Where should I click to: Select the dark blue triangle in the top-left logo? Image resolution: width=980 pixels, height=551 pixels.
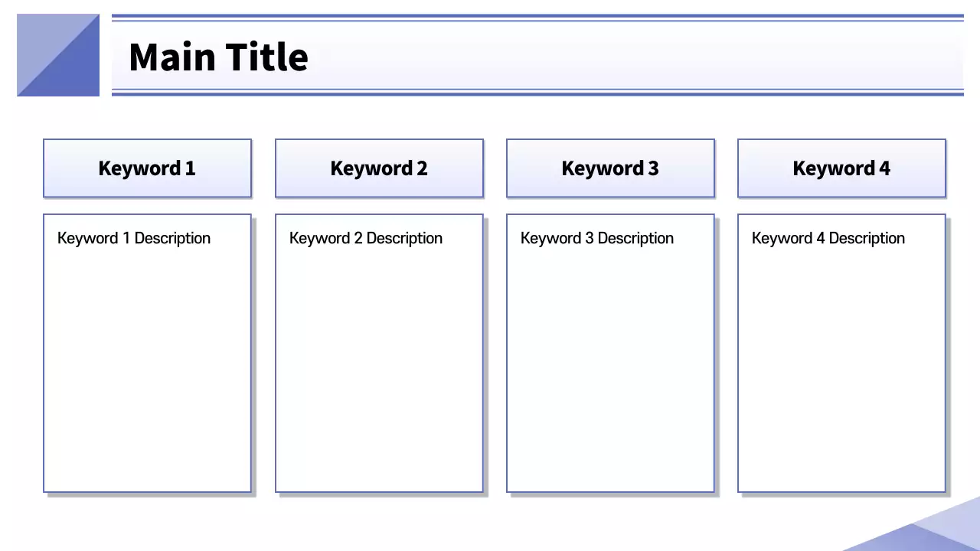75,73
